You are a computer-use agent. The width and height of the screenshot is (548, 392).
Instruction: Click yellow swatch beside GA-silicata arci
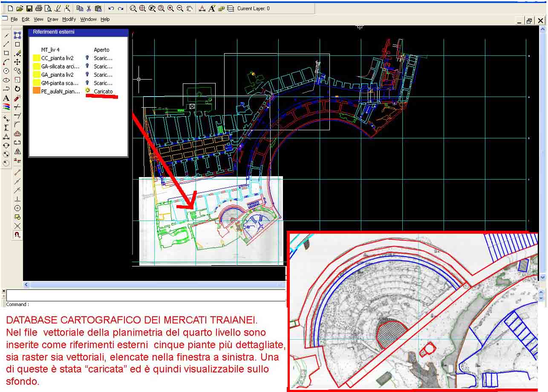tap(36, 66)
